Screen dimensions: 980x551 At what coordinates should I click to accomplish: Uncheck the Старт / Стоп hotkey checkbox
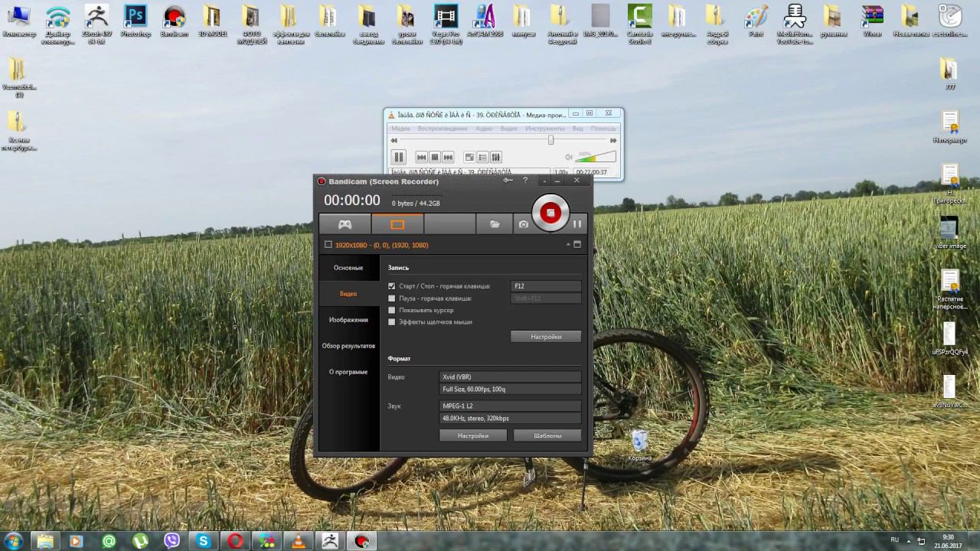pyautogui.click(x=392, y=286)
